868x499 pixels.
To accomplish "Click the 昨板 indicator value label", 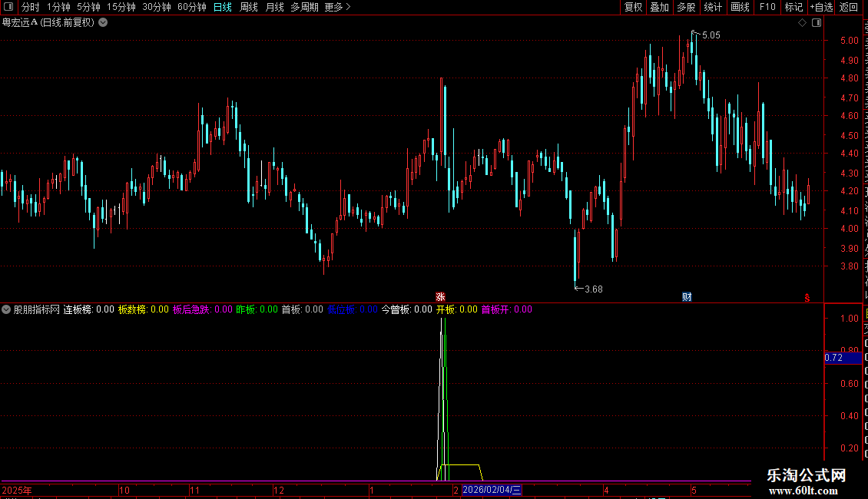I will [257, 310].
